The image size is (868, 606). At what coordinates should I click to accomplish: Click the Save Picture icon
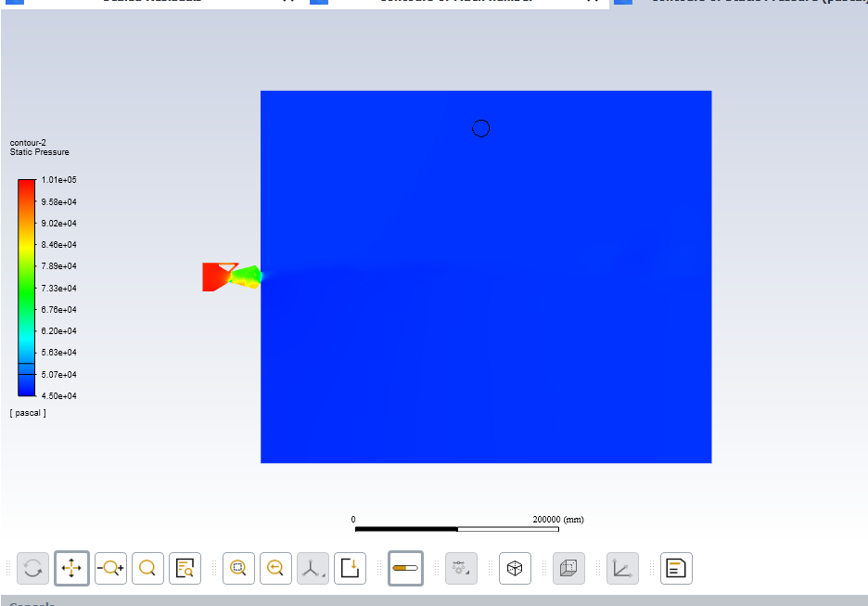350,568
